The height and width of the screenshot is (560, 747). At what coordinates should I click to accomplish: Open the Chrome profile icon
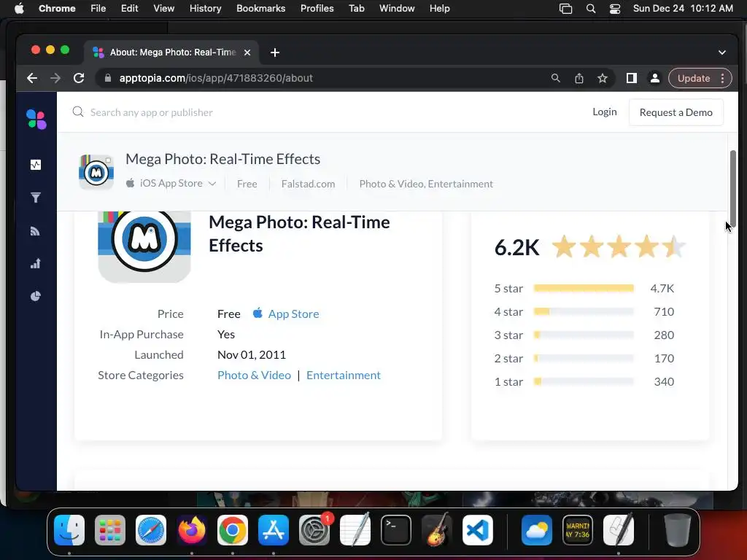coord(655,78)
